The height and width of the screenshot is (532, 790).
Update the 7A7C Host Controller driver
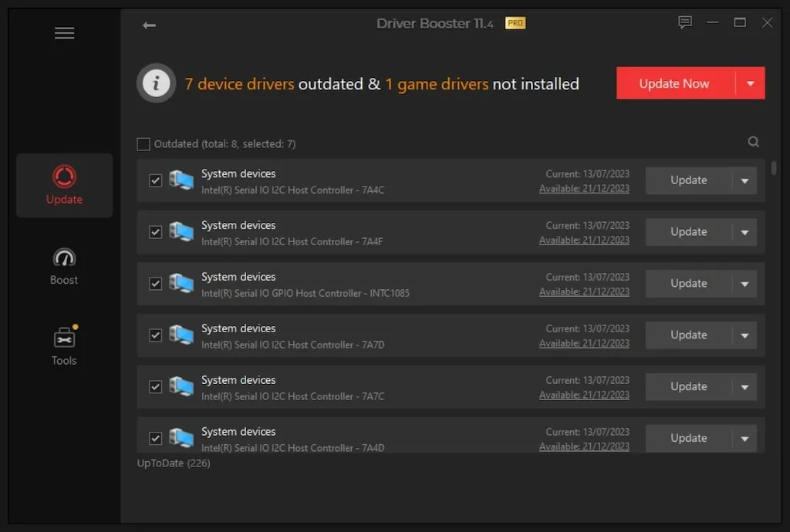point(689,387)
